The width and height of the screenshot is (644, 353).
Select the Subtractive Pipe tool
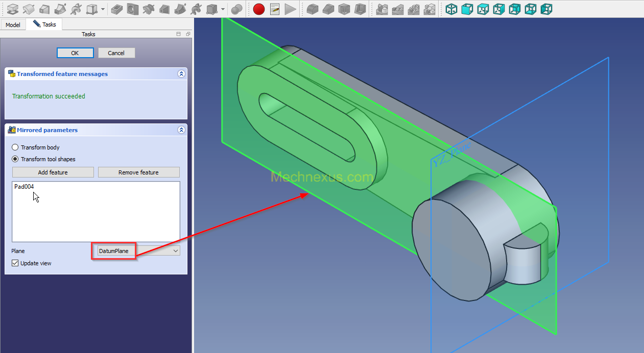tap(180, 9)
